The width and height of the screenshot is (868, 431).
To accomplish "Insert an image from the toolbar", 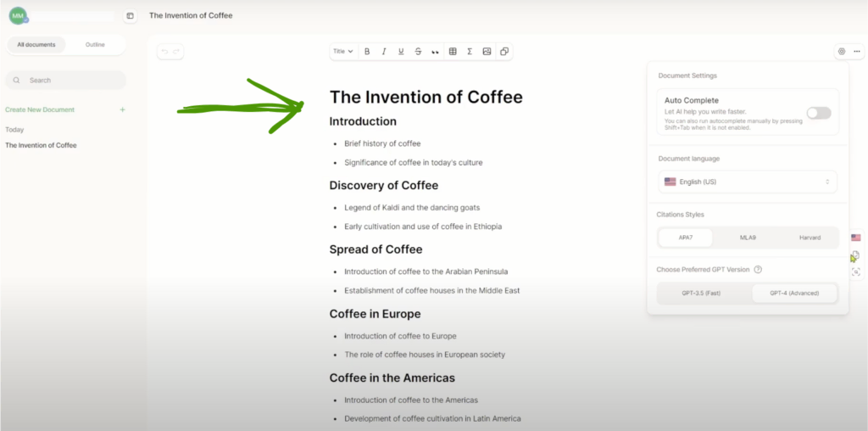I will point(487,52).
